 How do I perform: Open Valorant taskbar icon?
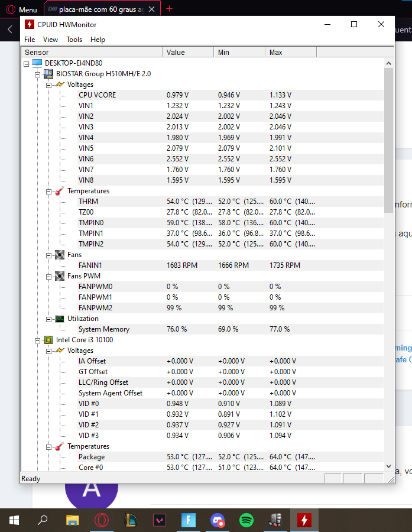[160, 520]
